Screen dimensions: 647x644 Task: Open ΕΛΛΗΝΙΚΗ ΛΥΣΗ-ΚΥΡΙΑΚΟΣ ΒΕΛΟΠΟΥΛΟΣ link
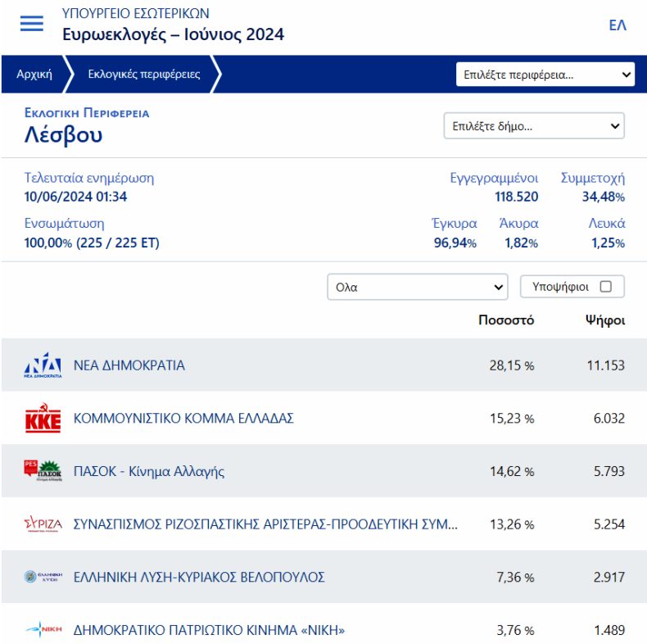199,577
